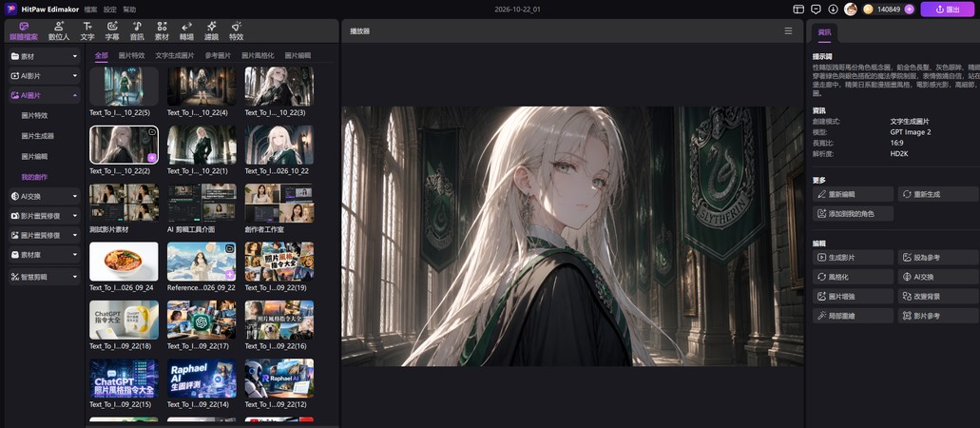Expand the AI交換 sidebar section
This screenshot has height=428, width=980.
[45, 196]
